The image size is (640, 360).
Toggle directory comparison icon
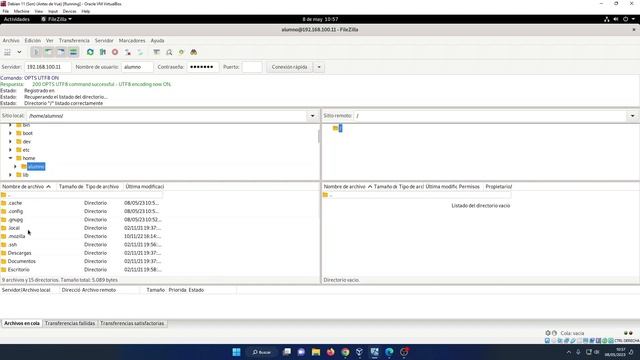169,52
